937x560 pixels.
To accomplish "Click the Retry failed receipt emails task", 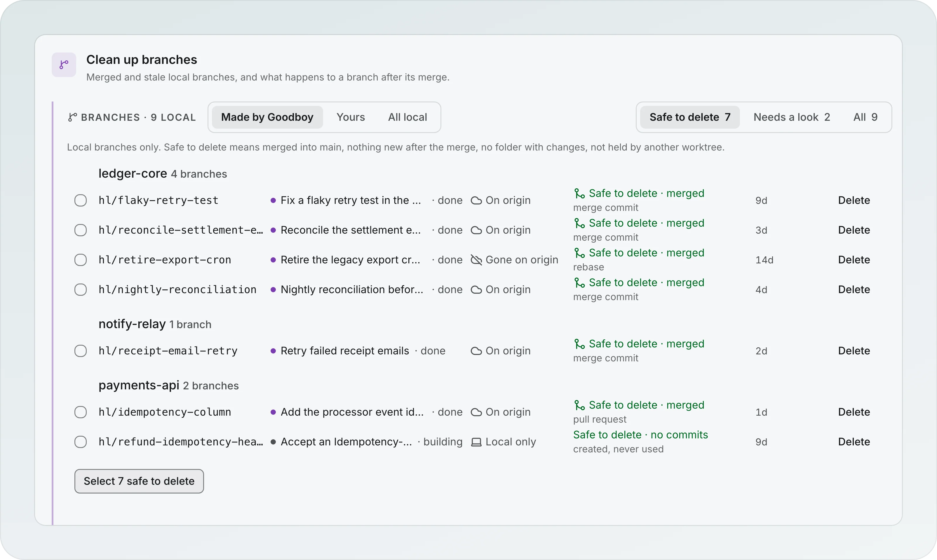I will pos(345,351).
